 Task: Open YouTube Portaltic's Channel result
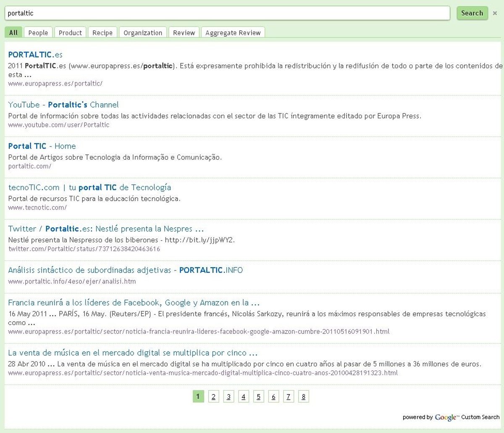coord(63,105)
